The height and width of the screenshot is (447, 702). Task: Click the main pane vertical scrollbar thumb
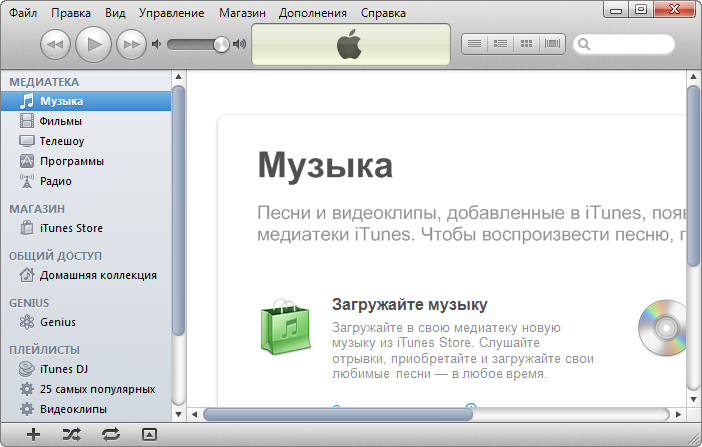coord(693,177)
